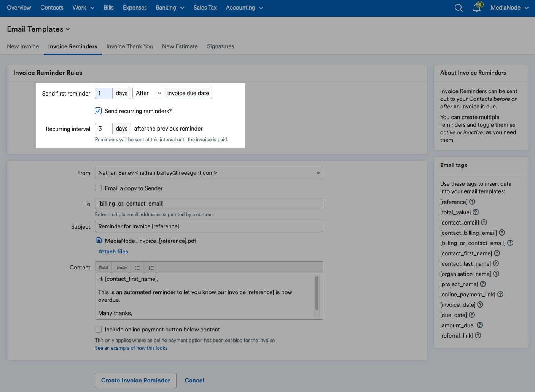Open the After/Before timing dropdown
This screenshot has height=392, width=535.
[148, 93]
